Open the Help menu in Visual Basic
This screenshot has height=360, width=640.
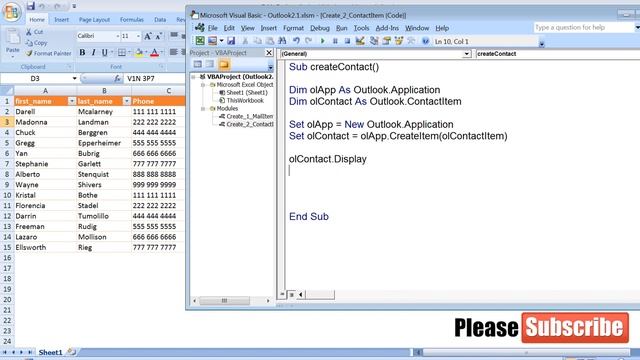tap(442, 28)
